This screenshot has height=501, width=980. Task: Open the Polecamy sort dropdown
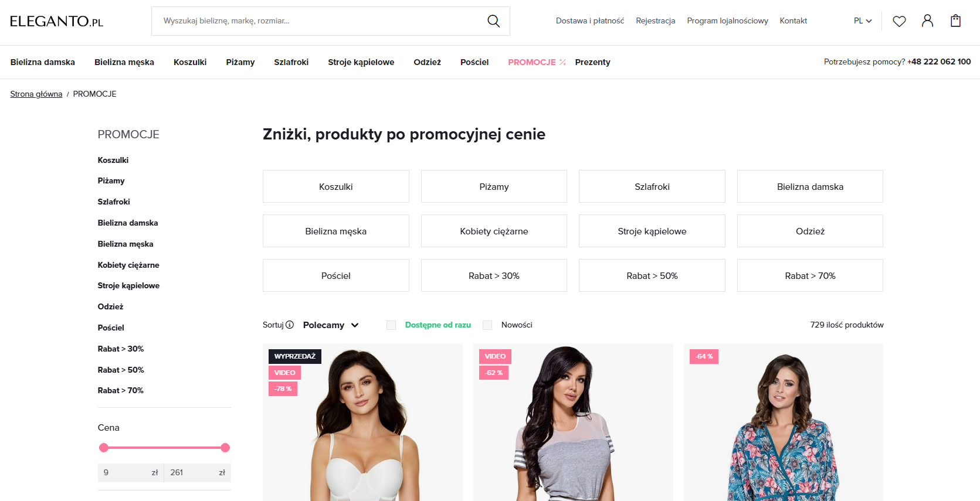(x=331, y=325)
